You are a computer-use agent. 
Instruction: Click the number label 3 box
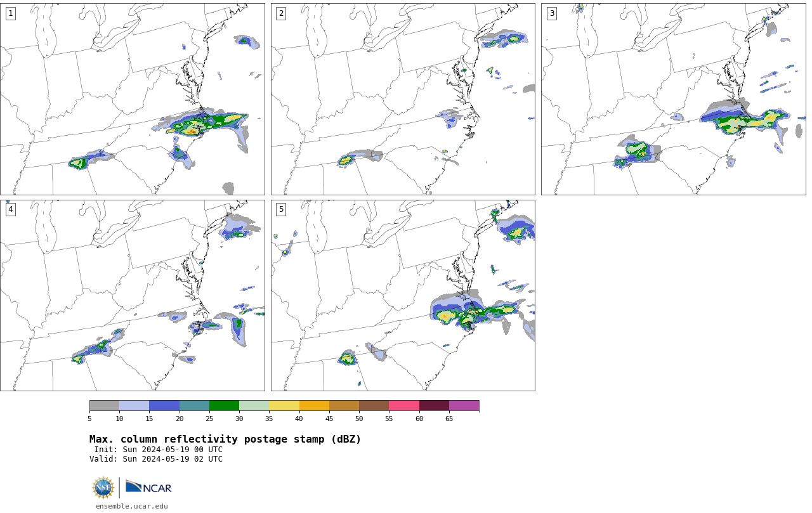(x=552, y=13)
